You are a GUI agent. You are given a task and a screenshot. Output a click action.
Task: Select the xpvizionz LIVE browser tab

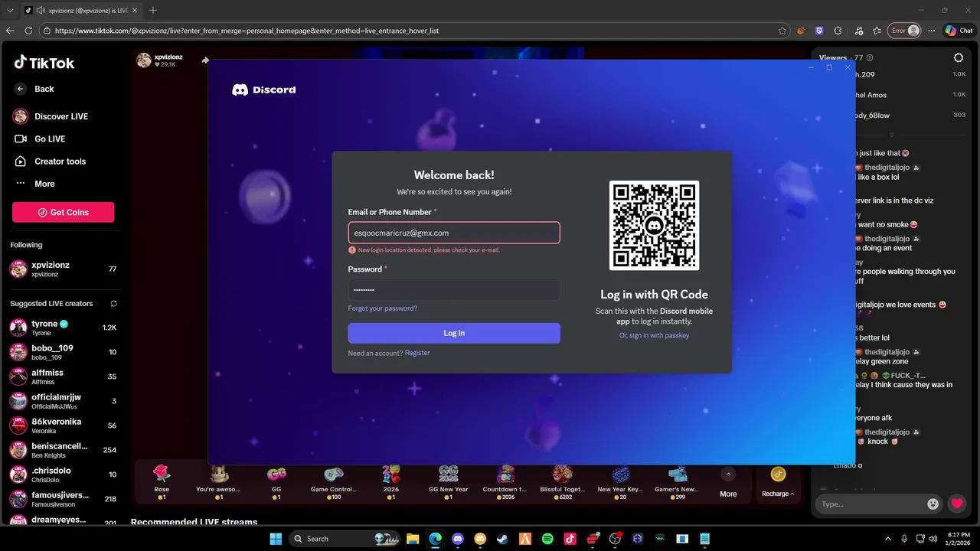click(x=80, y=10)
